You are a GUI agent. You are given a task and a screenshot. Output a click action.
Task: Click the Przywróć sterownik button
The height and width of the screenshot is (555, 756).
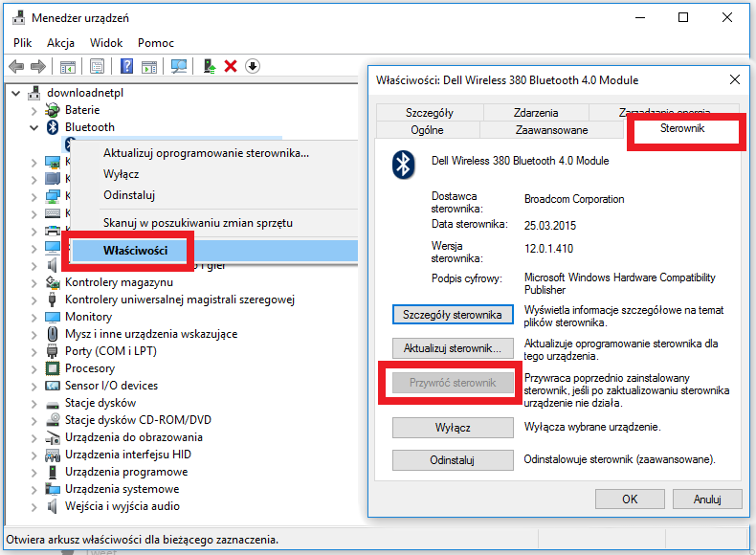pyautogui.click(x=453, y=383)
